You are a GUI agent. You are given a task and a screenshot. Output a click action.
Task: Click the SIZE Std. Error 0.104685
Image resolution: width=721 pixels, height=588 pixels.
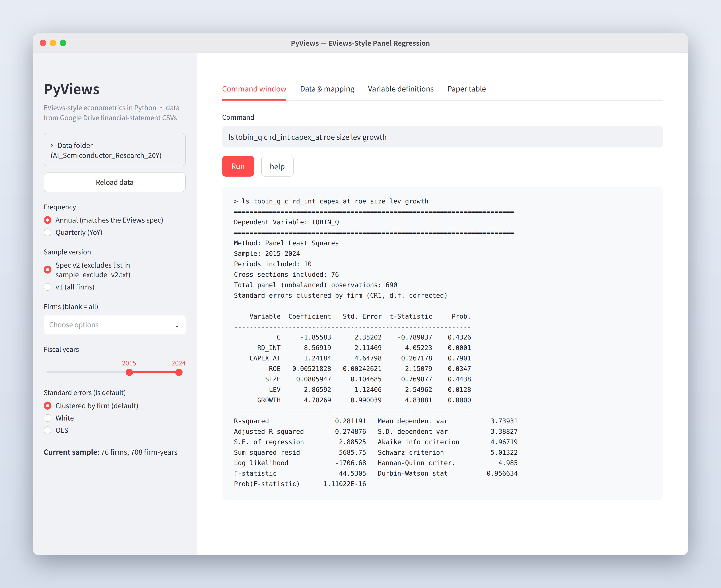[x=366, y=379]
